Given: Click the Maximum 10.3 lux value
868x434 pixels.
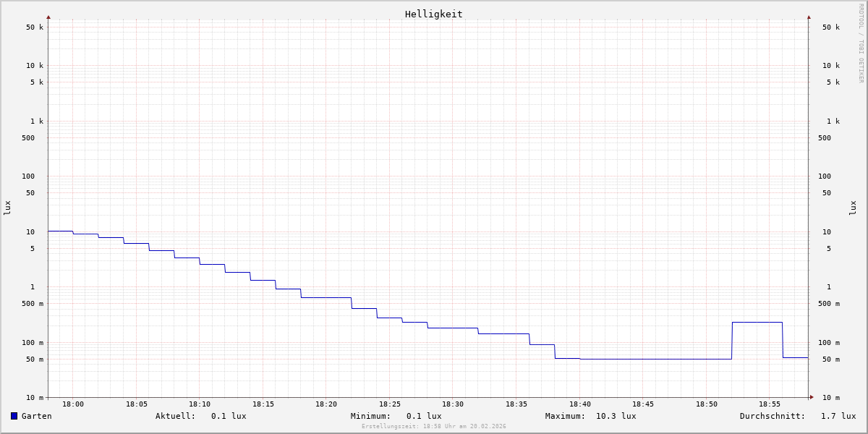Looking at the screenshot, I should point(616,416).
